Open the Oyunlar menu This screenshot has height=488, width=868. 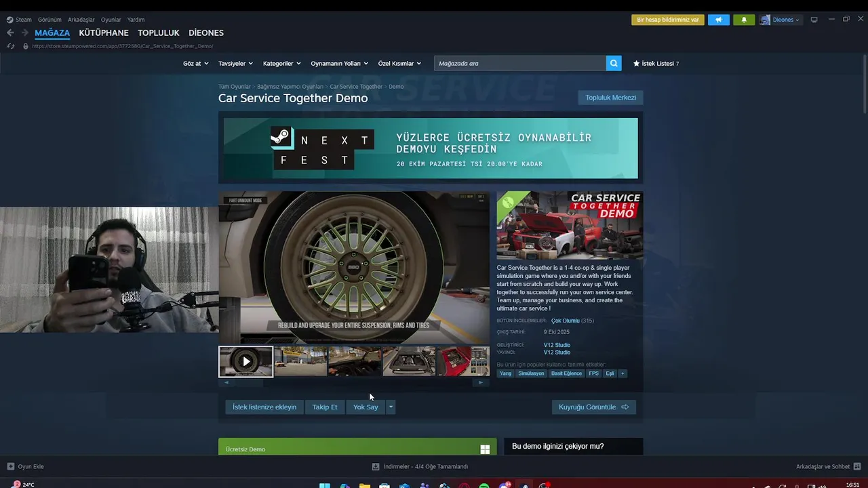click(x=111, y=20)
